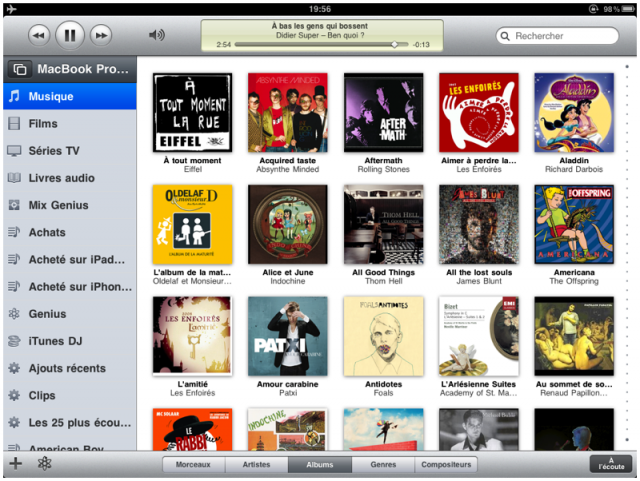The height and width of the screenshot is (481, 640).
Task: Open the MC Solaar Rabbi album cover
Action: pos(192,429)
